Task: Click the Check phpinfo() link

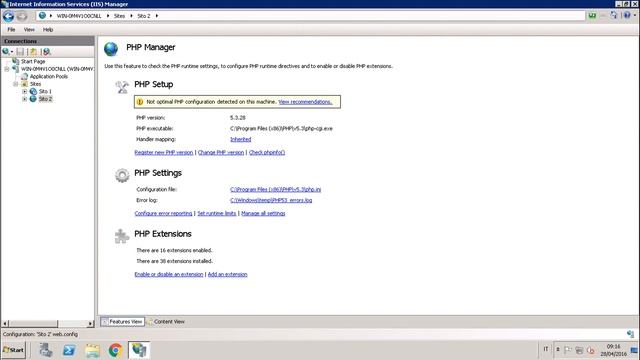Action: [x=267, y=153]
